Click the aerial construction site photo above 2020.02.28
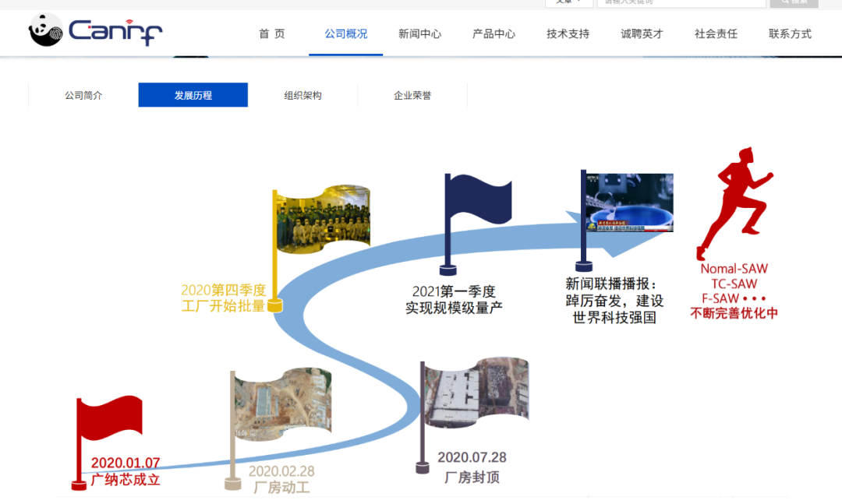 click(283, 404)
